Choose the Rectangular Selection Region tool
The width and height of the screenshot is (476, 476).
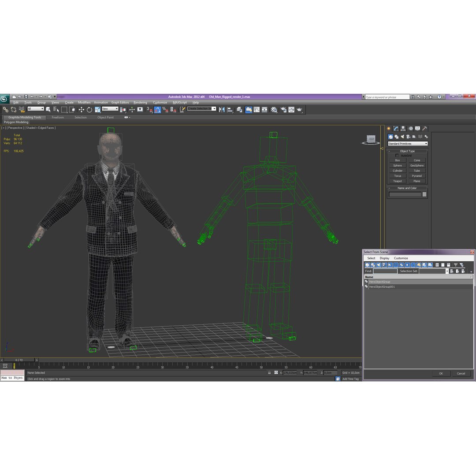[64, 110]
